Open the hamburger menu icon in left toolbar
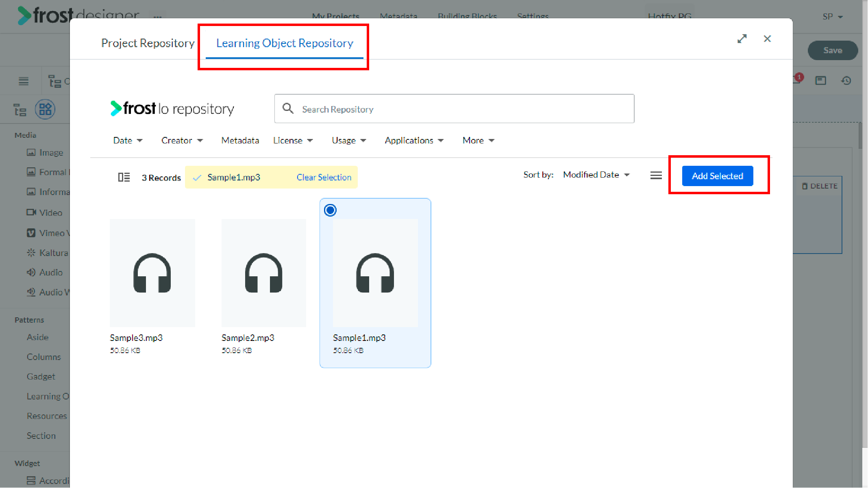The height and width of the screenshot is (488, 868). [x=24, y=81]
